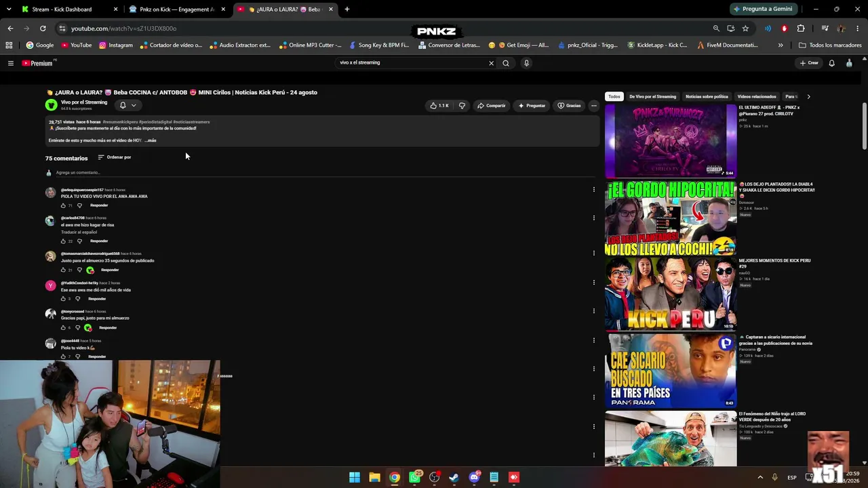
Task: Select De Vivo por el Streaming chip
Action: tap(652, 97)
